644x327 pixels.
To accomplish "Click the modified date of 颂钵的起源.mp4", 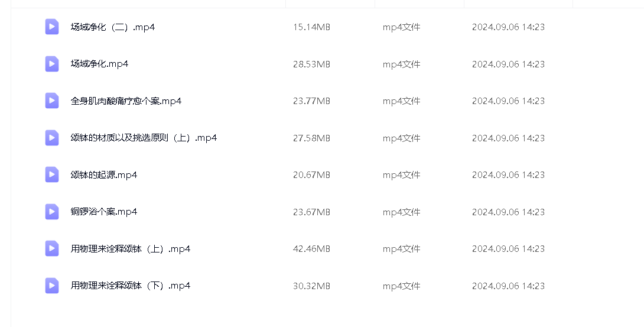I will pos(508,175).
